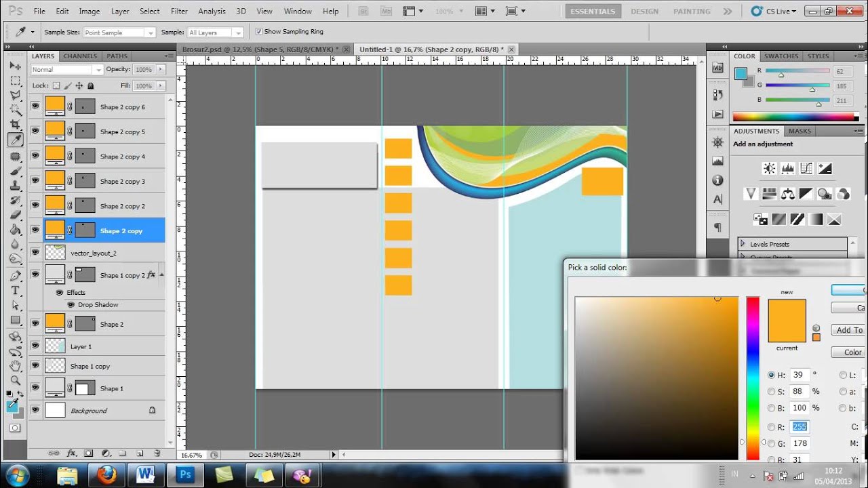Viewport: 868px width, 488px height.
Task: Select the S radio button
Action: pyautogui.click(x=771, y=391)
